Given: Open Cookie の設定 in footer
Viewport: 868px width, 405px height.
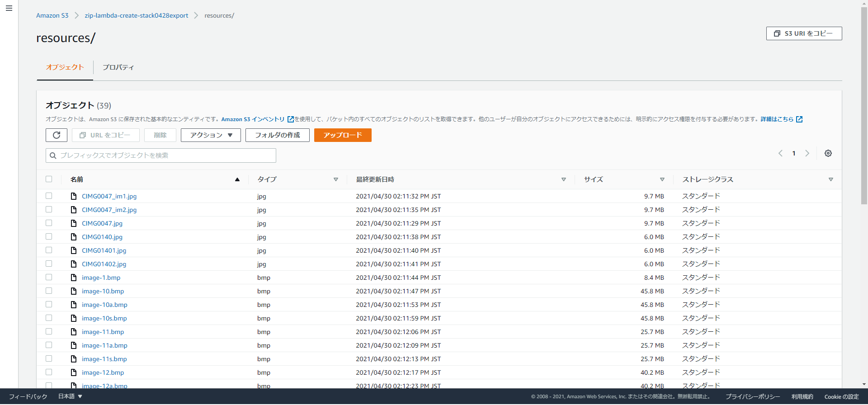Looking at the screenshot, I should [841, 396].
